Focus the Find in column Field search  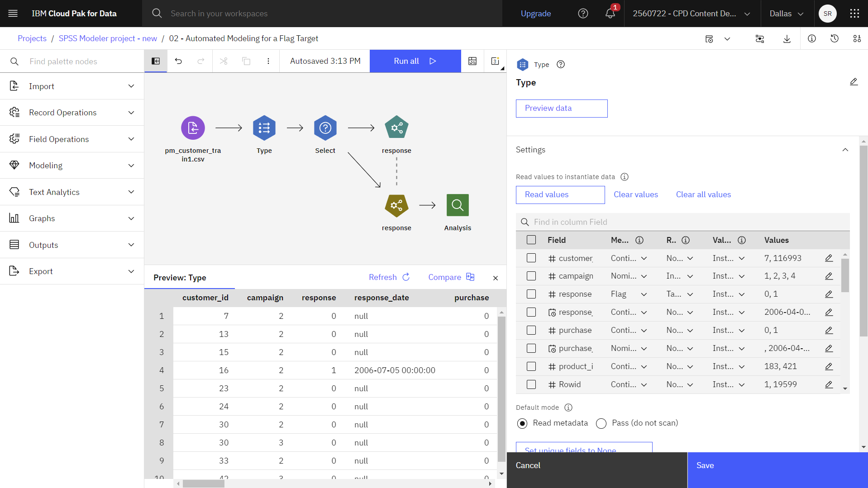pyautogui.click(x=683, y=222)
